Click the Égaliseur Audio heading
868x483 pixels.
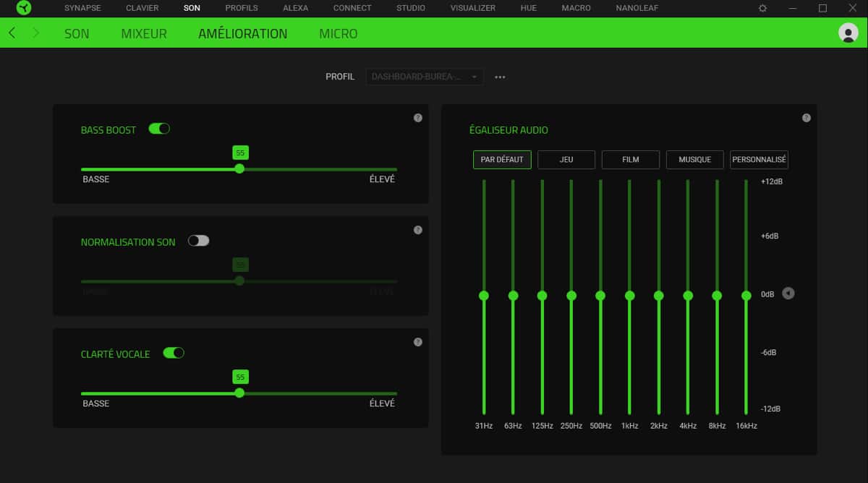point(509,130)
